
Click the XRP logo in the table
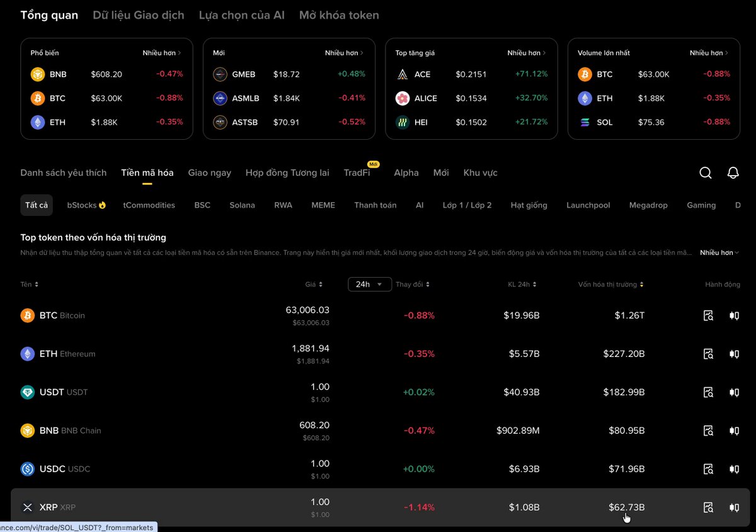point(28,507)
